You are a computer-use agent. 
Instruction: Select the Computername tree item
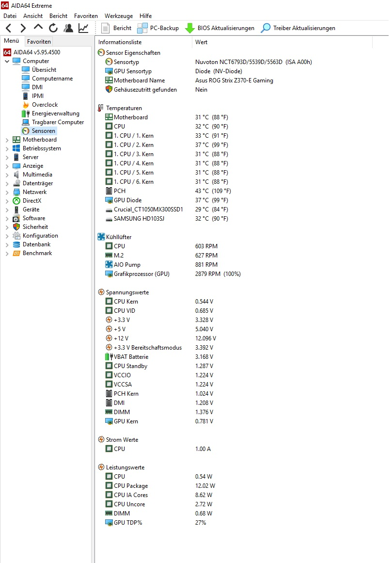pos(47,78)
